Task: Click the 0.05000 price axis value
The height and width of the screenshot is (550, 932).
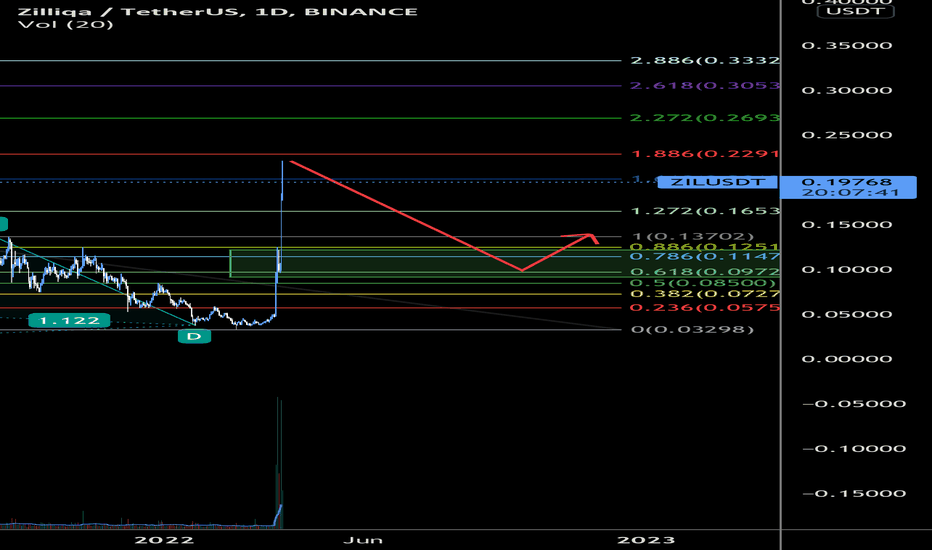Action: (x=847, y=315)
